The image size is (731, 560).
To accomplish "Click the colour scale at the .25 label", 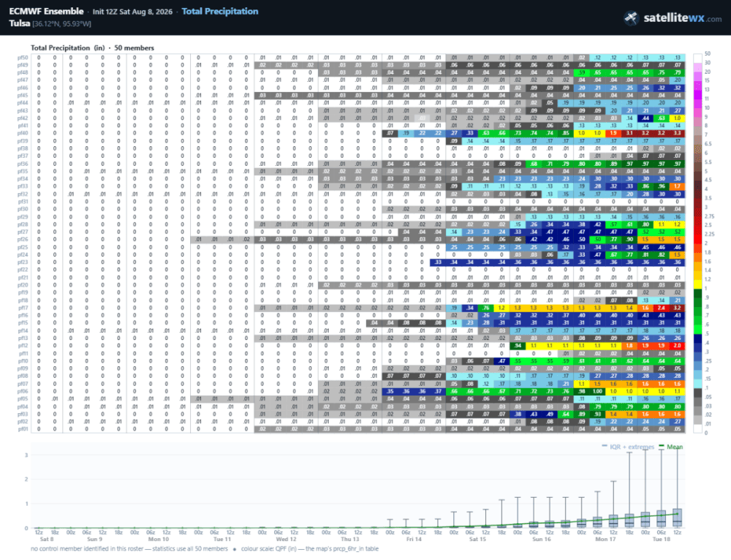I will tap(708, 361).
